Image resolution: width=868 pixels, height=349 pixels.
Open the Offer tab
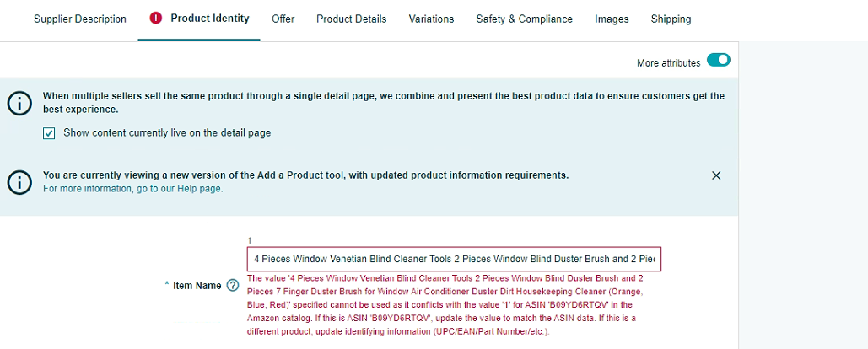coord(283,19)
